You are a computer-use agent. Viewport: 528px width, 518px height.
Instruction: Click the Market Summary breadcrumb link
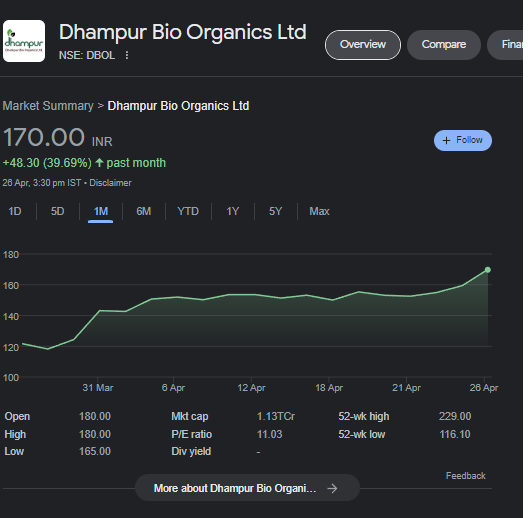(x=48, y=106)
